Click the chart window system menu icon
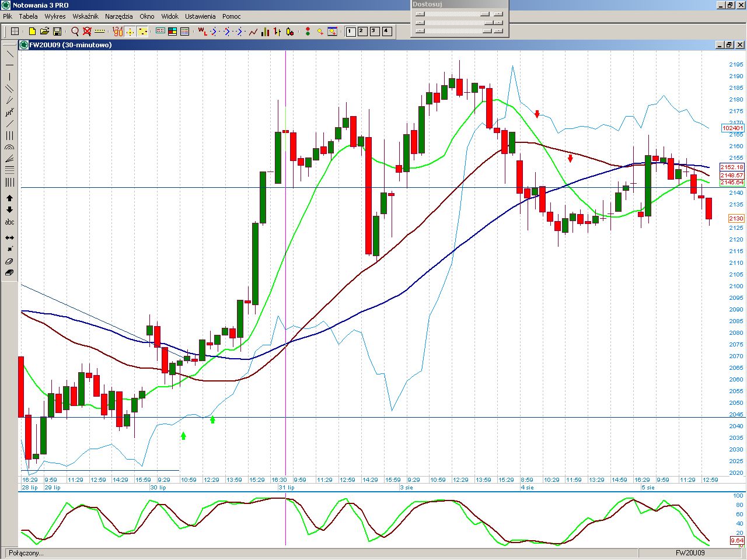This screenshot has height=560, width=747. click(24, 45)
